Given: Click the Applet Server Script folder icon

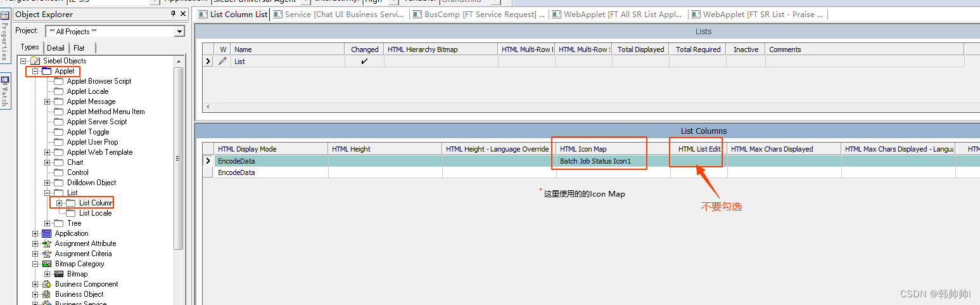Looking at the screenshot, I should coord(59,122).
